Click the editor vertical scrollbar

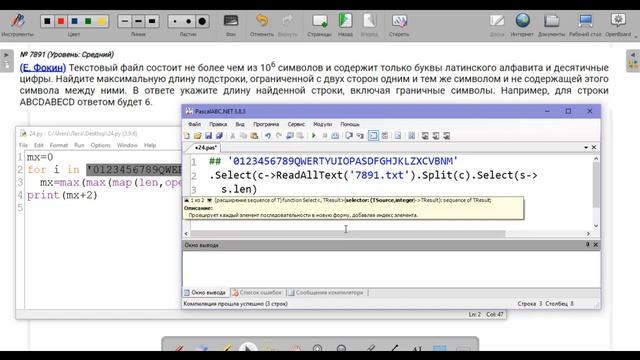pyautogui.click(x=596, y=186)
